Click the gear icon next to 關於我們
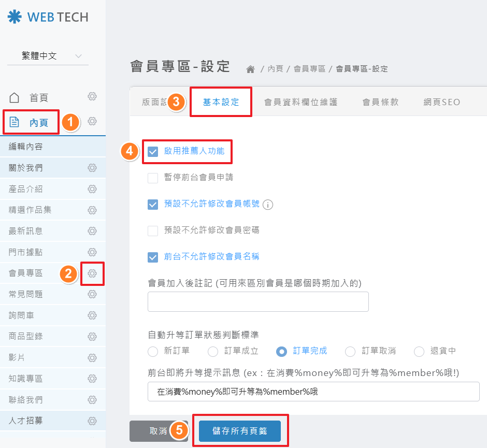The image size is (487, 448). pyautogui.click(x=92, y=168)
